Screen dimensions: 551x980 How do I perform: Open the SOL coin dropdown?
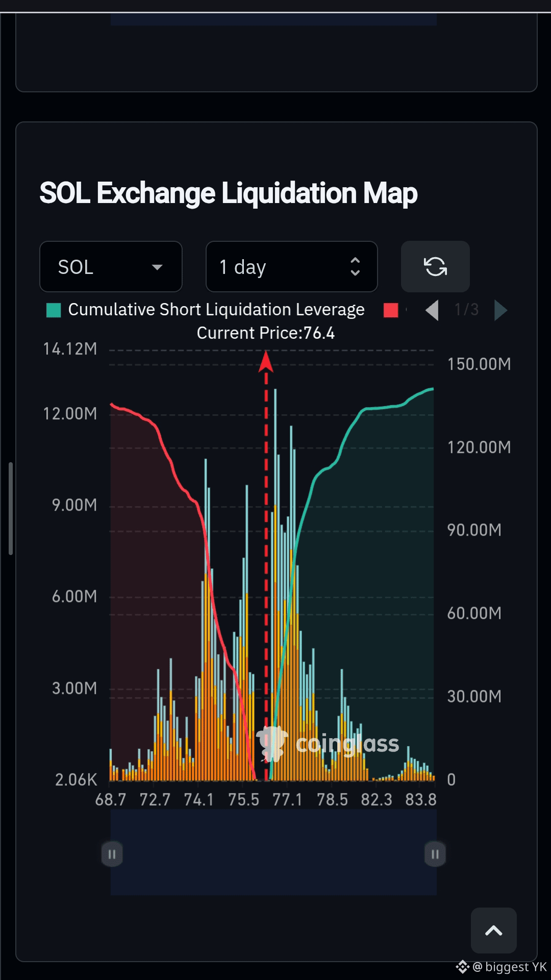tap(111, 267)
